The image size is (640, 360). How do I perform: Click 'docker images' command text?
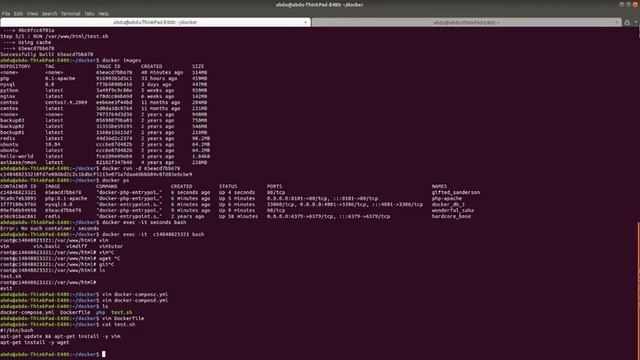pos(122,60)
